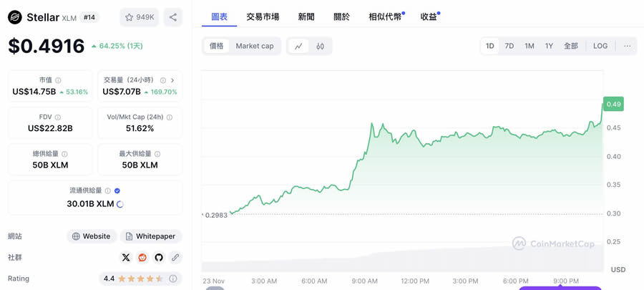Viewport: 644px width, 290px height.
Task: Click the share icon next to watchlist
Action: (x=173, y=17)
